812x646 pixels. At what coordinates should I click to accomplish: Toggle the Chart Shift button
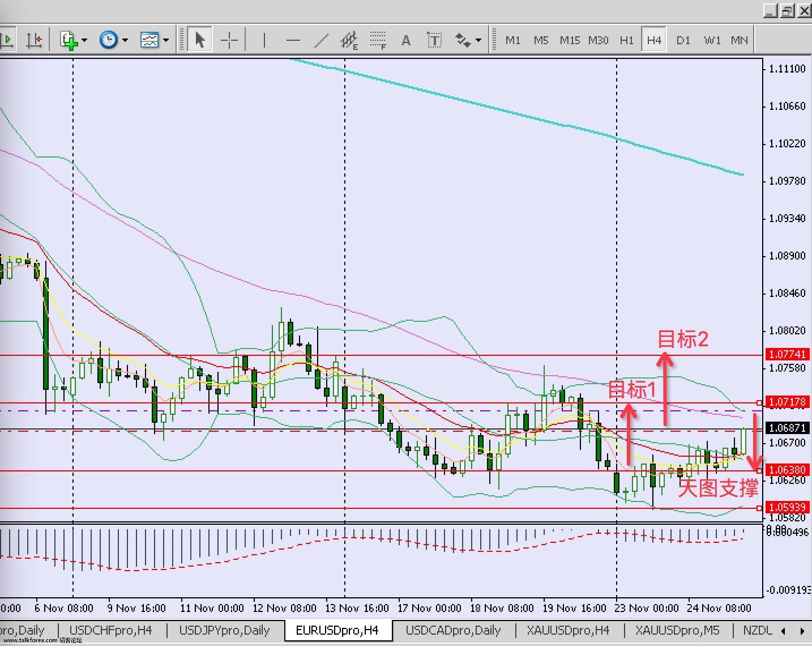[34, 40]
